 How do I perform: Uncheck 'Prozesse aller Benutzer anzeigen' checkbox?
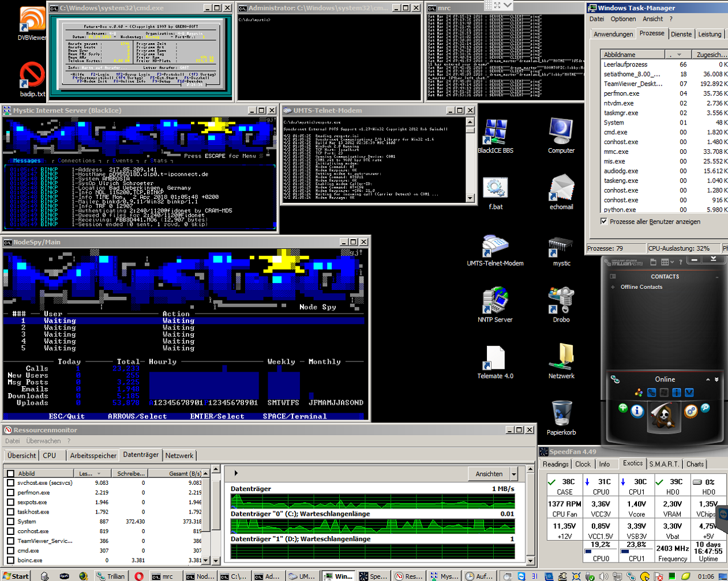pos(604,221)
